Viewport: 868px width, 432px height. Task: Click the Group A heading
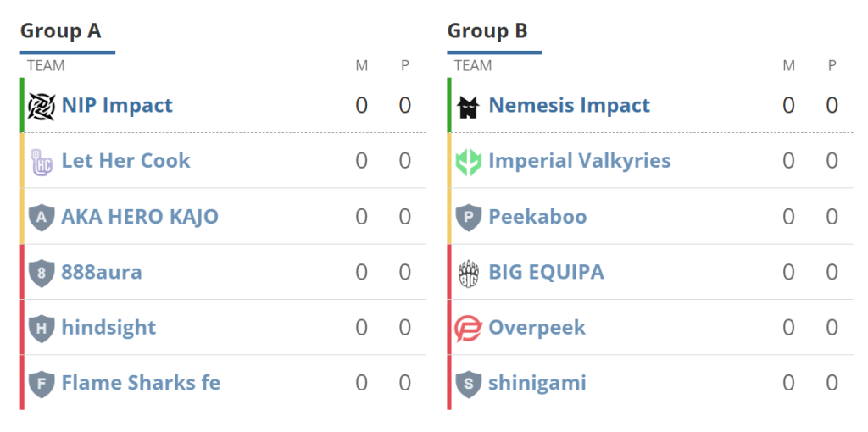61,31
